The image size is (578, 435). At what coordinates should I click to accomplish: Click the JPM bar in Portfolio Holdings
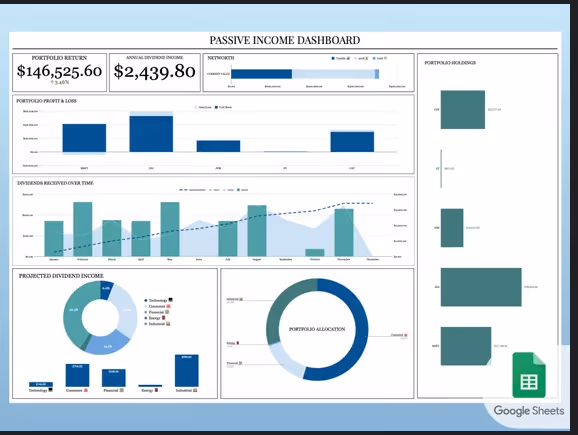[x=452, y=228]
